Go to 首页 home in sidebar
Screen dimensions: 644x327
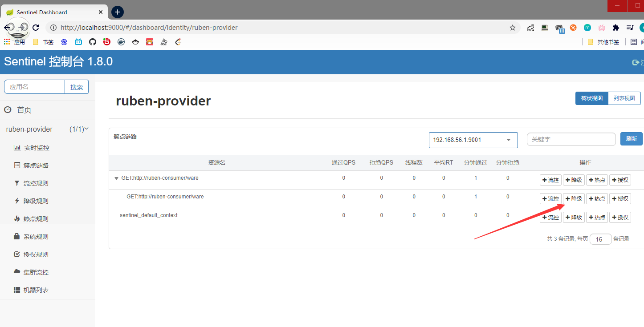pyautogui.click(x=24, y=110)
